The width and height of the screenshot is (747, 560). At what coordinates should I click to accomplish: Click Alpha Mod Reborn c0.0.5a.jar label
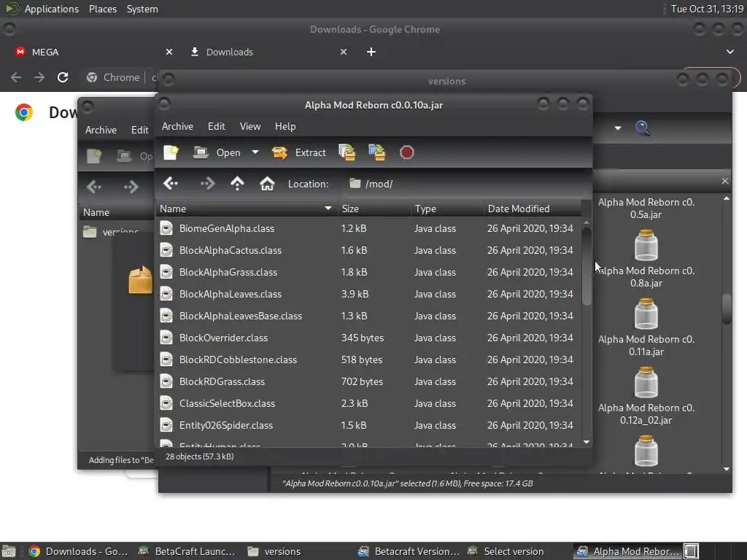click(646, 209)
